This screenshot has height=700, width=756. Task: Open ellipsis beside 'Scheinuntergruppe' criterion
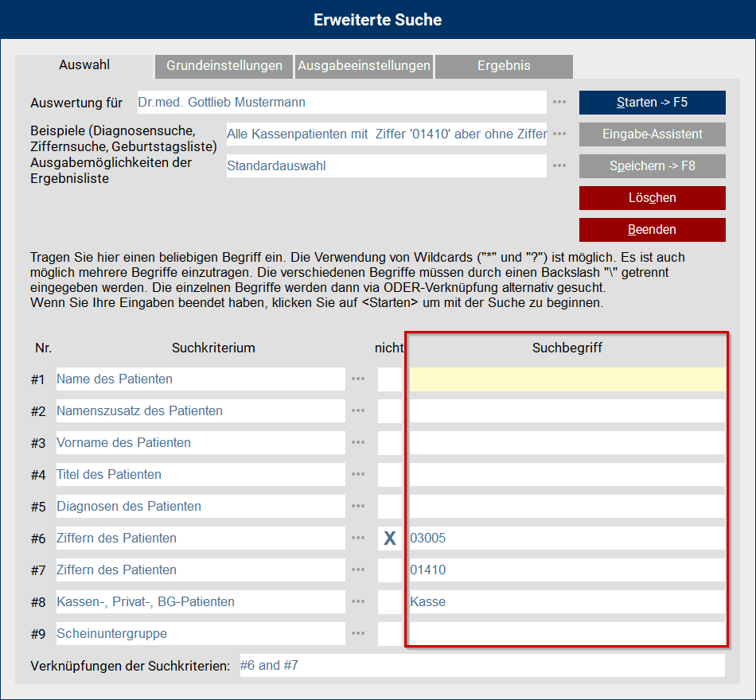point(358,634)
